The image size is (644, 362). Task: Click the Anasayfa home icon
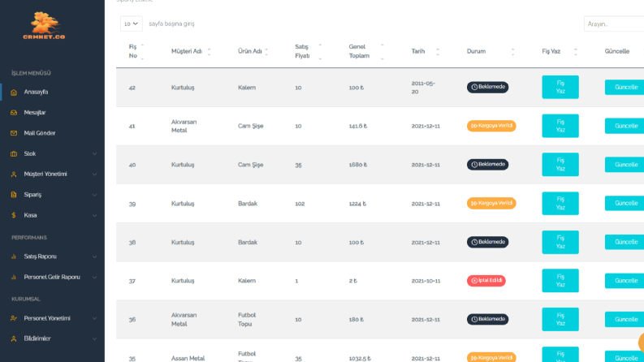pyautogui.click(x=14, y=93)
